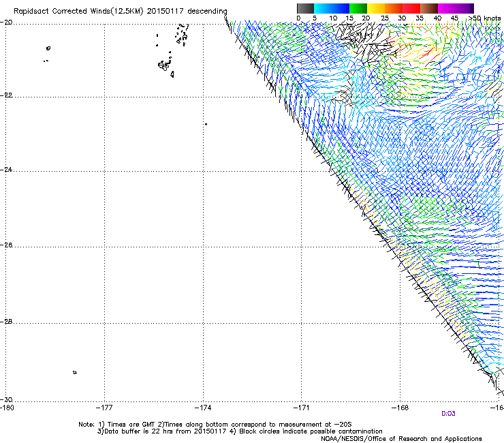Click the '20150117 descending' date in title
This screenshot has height=443, width=504.
(187, 12)
